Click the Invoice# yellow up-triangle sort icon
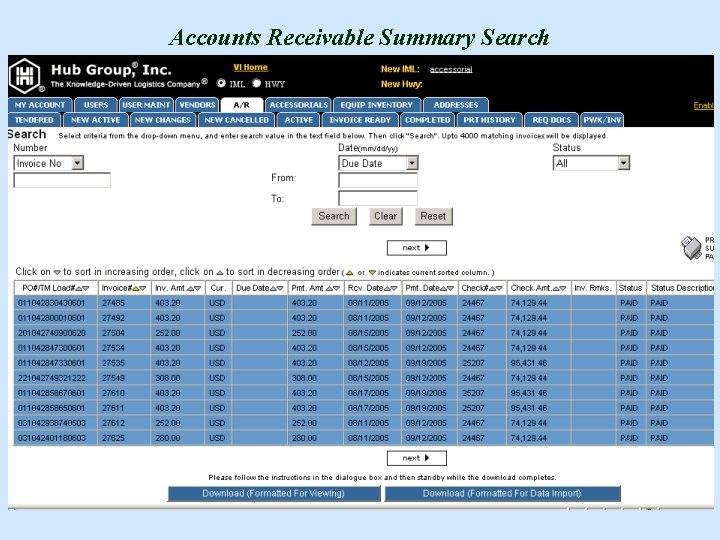The width and height of the screenshot is (720, 540). (135, 288)
